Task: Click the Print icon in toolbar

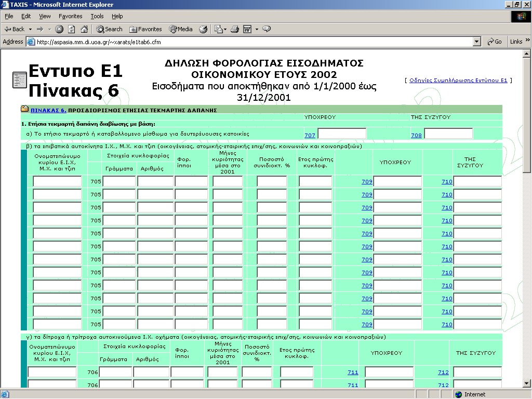Action: 234,29
